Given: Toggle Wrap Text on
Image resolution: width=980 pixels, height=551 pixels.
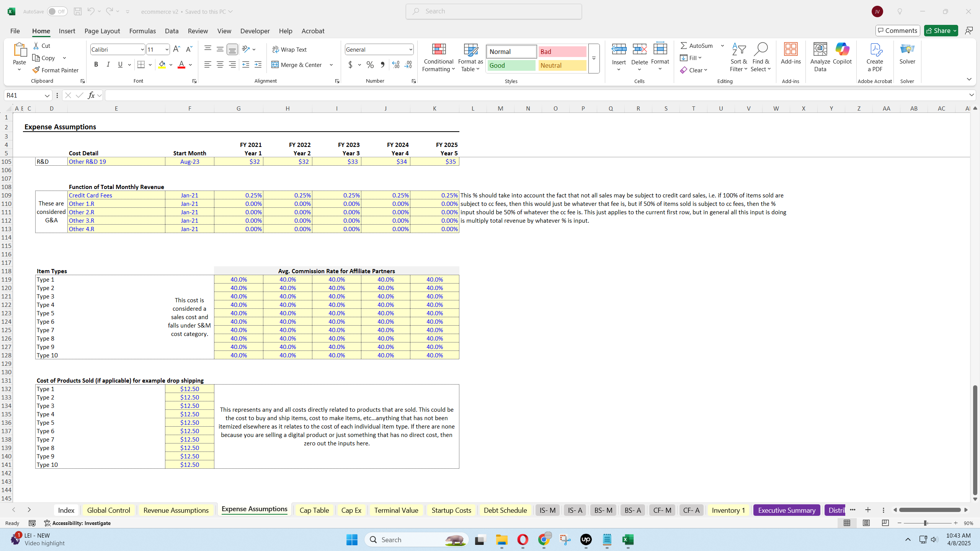Looking at the screenshot, I should coord(289,49).
